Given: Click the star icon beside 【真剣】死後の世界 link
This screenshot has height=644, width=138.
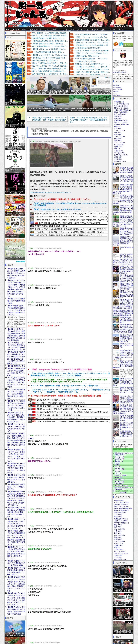Looking at the screenshot, I should (x=31, y=209).
